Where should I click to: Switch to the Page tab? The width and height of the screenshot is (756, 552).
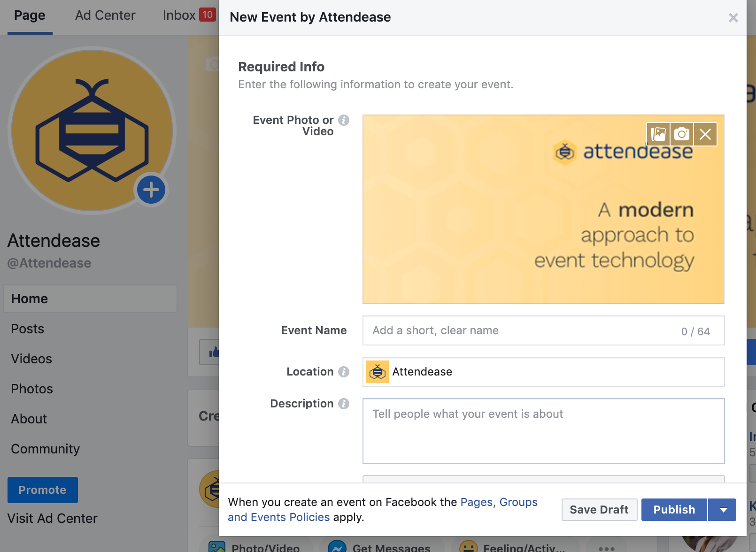point(30,16)
